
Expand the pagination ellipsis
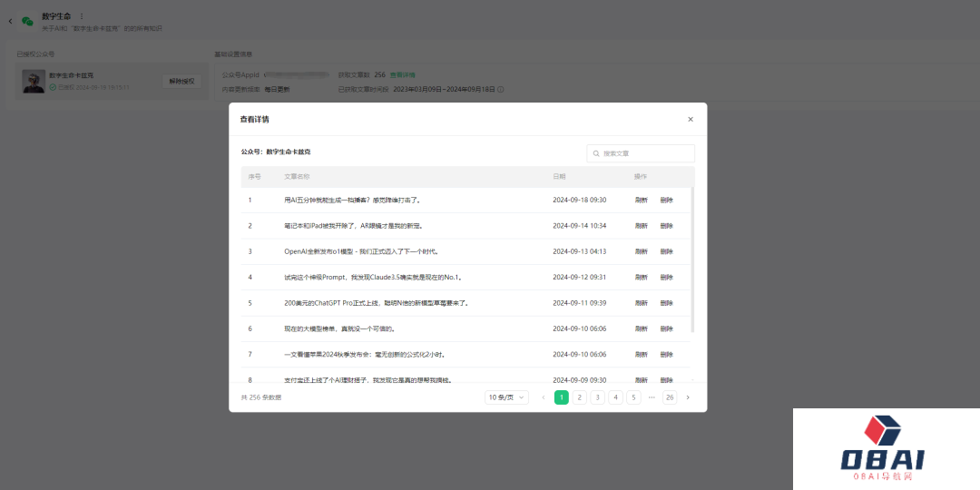click(x=651, y=397)
